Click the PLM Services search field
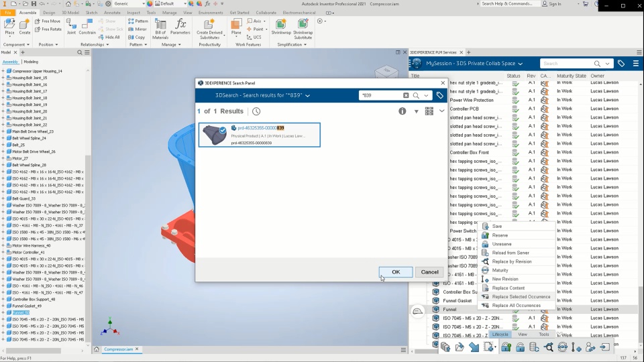Screen dimensions: 644x362 (567, 63)
